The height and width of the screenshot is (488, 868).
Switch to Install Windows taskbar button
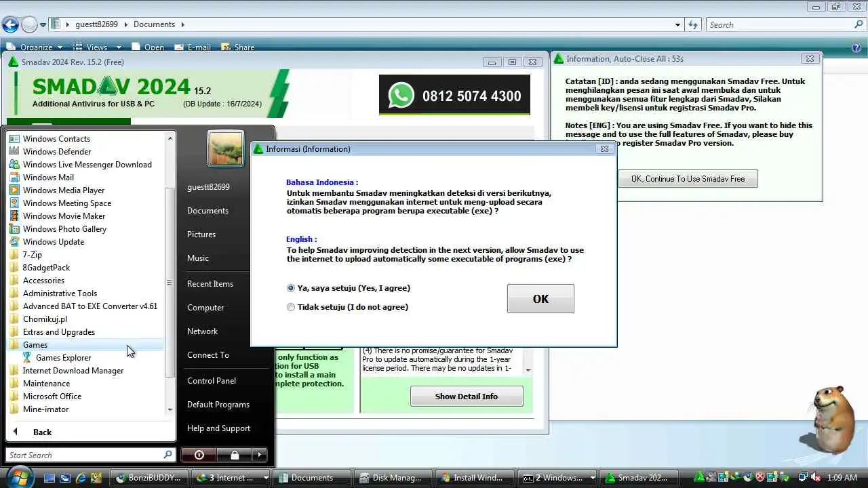[475, 478]
